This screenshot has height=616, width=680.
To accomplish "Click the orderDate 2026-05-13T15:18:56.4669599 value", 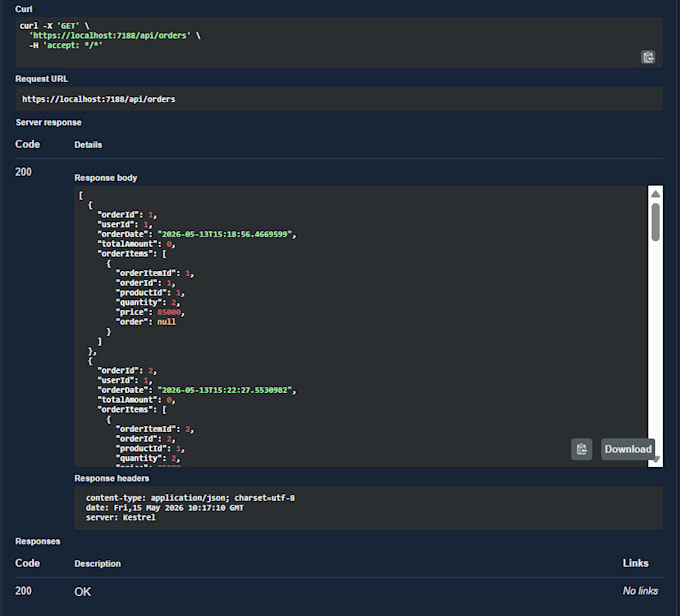I will 225,234.
